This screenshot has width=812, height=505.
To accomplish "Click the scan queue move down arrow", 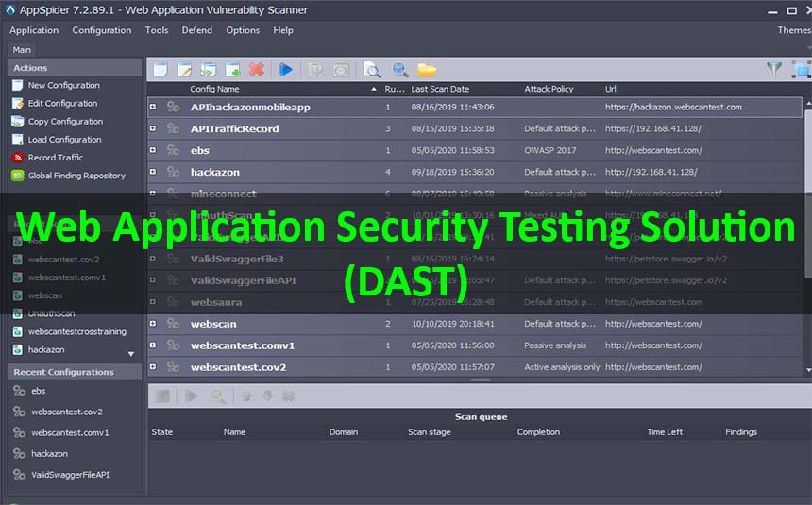I will pyautogui.click(x=267, y=396).
